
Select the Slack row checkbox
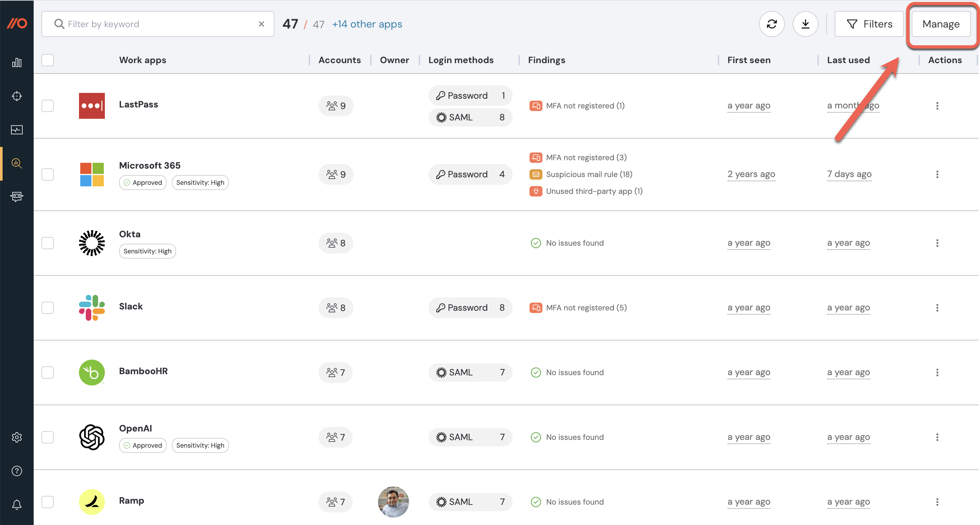[48, 307]
